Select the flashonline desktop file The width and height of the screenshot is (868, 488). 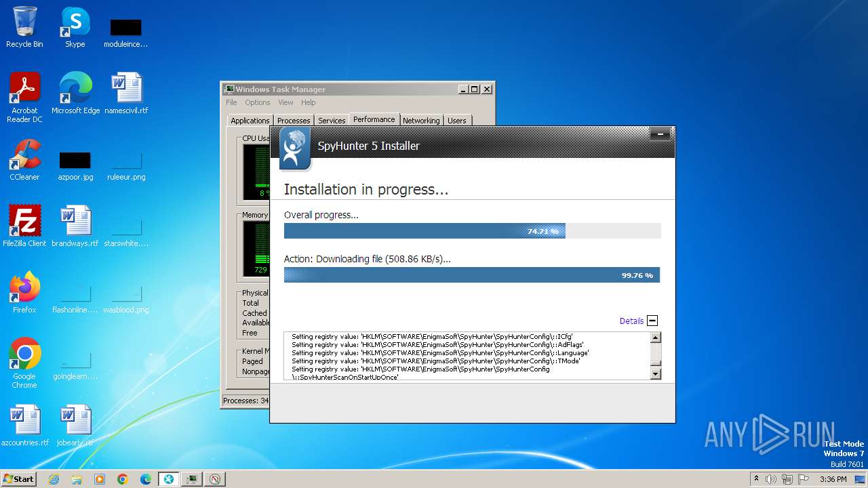[x=75, y=297]
